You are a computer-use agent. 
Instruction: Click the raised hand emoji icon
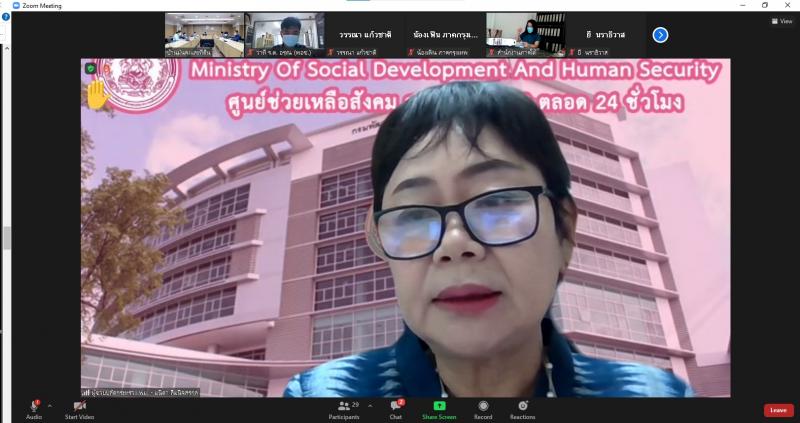click(x=97, y=95)
